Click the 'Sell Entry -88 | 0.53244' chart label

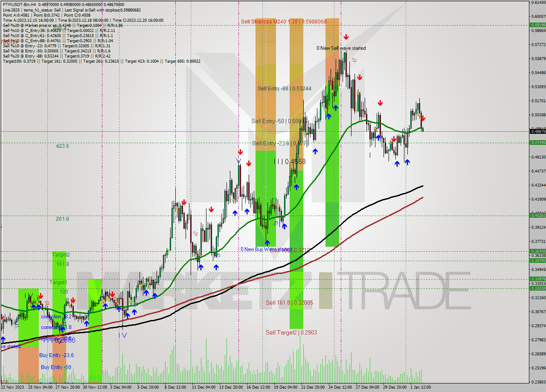[x=285, y=89]
